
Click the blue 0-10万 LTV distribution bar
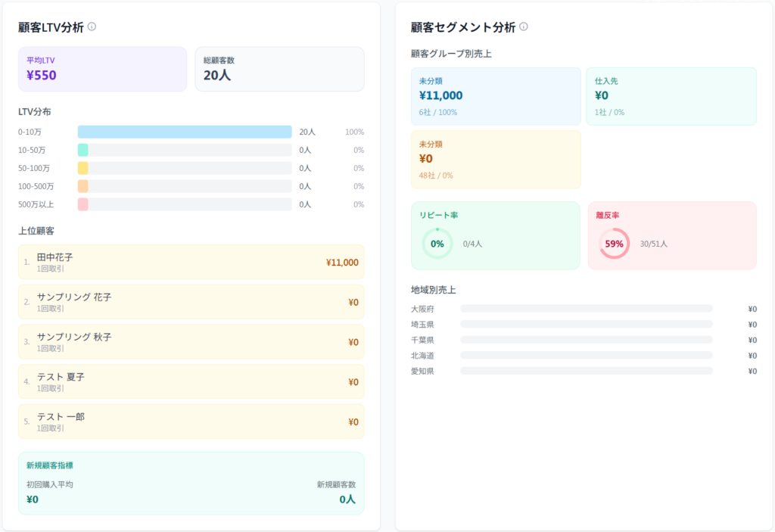click(x=184, y=132)
